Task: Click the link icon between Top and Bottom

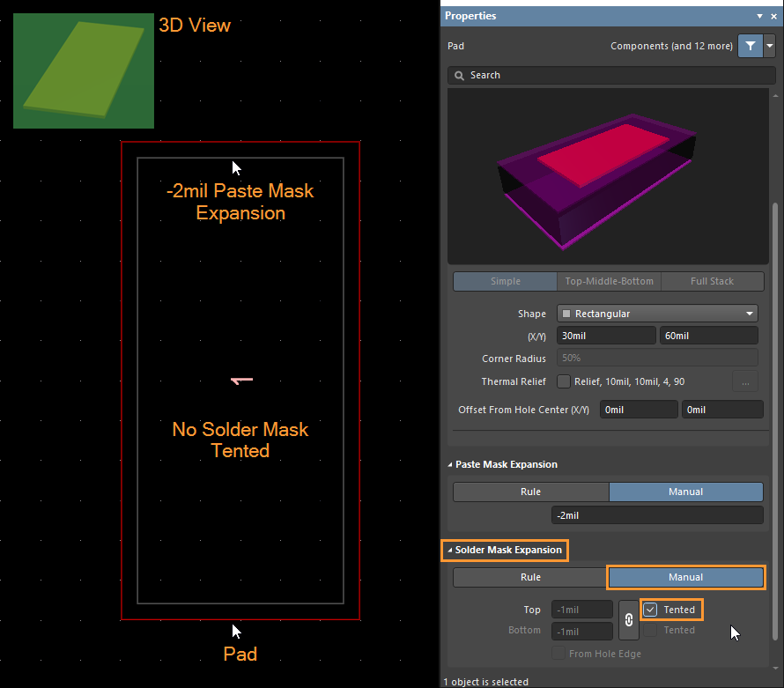Action: pos(628,620)
